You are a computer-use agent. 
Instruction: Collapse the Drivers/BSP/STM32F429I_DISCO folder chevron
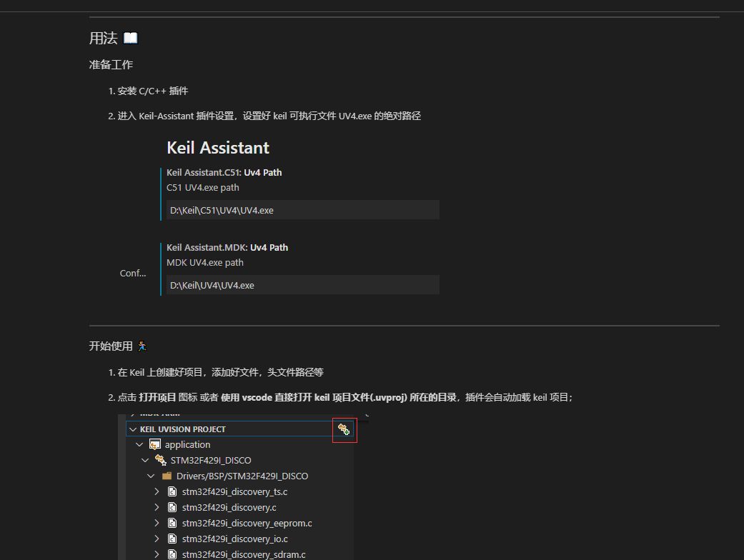(151, 476)
